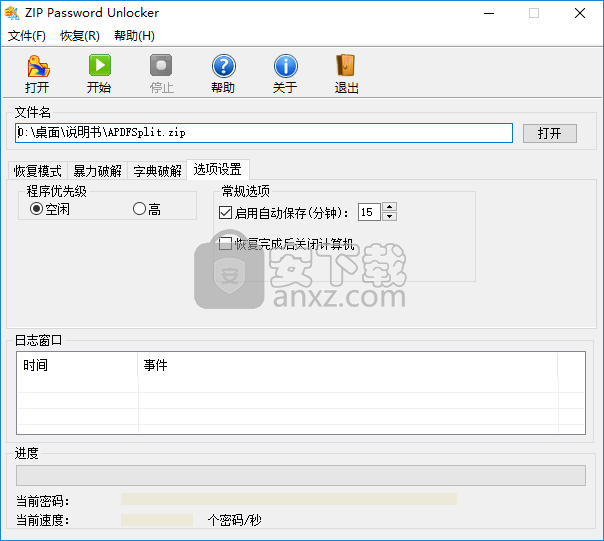Viewport: 604px width, 541px height.
Task: Select the 高 priority radio button
Action: pyautogui.click(x=139, y=209)
